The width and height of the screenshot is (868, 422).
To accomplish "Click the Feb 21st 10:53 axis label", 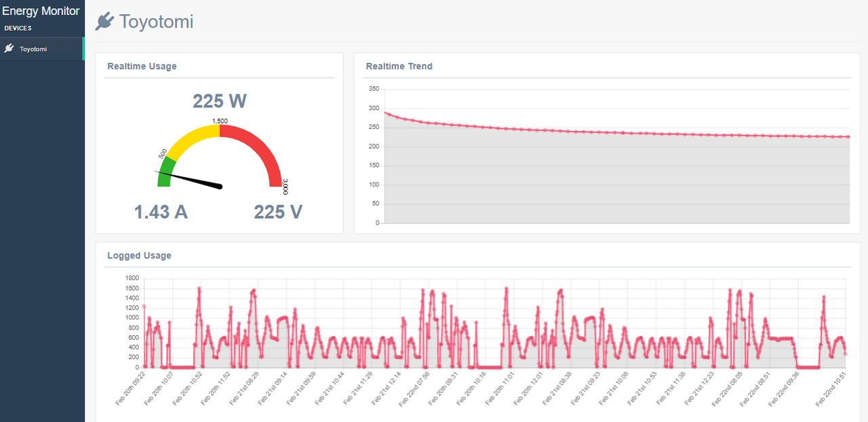I will tap(643, 388).
